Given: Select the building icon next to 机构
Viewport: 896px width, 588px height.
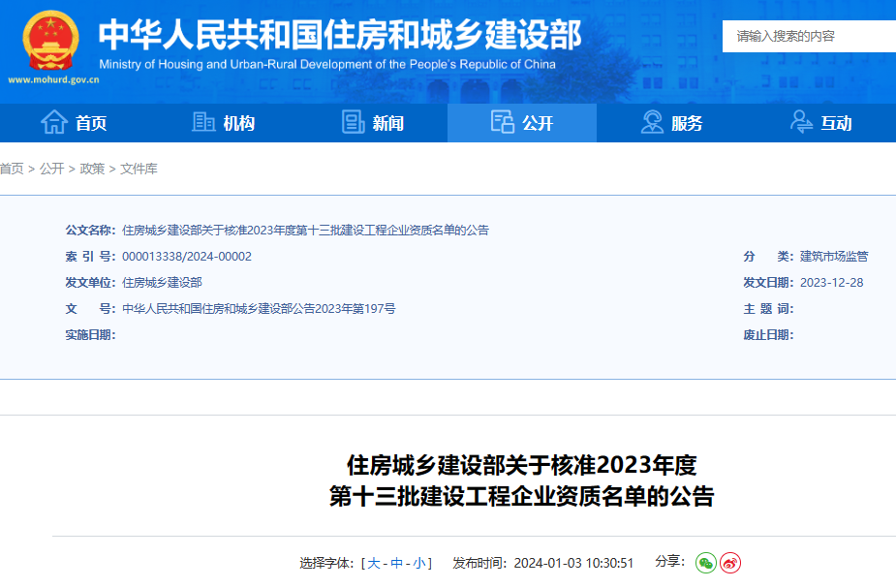Looking at the screenshot, I should pyautogui.click(x=203, y=121).
